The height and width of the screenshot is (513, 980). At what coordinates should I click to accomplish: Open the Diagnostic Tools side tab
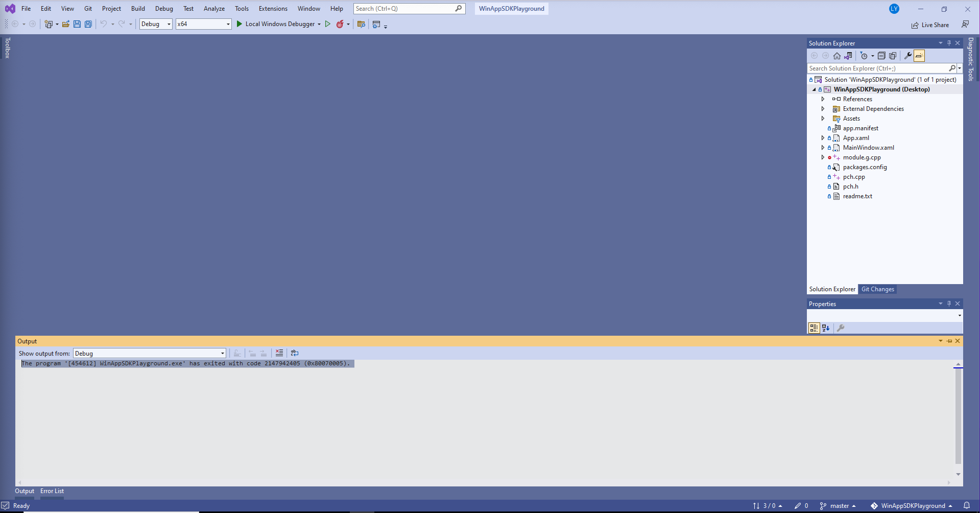tap(971, 59)
